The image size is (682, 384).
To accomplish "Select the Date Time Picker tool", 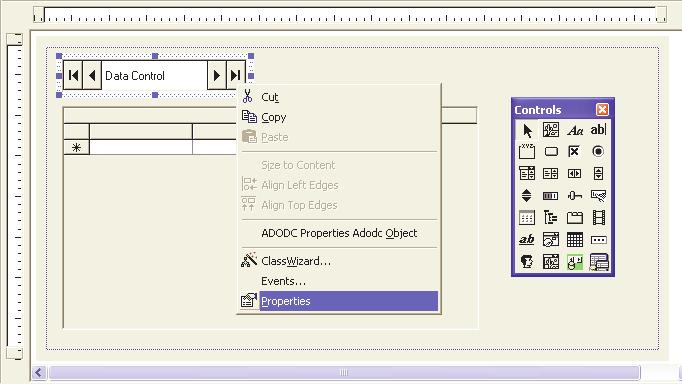I will tap(551, 240).
